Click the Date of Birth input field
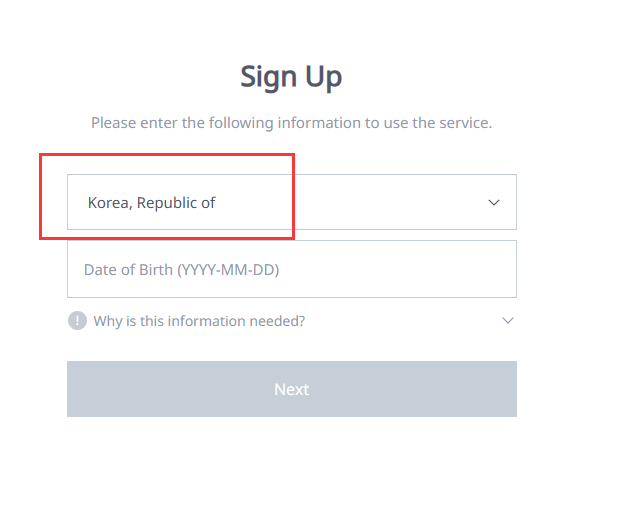Screen dimensions: 619x513 click(x=291, y=269)
